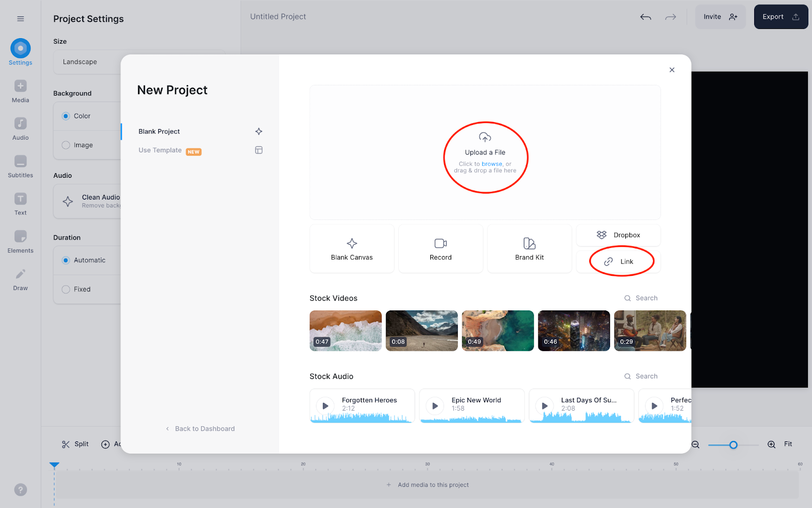Click the zoom out magnifier icon

point(695,444)
